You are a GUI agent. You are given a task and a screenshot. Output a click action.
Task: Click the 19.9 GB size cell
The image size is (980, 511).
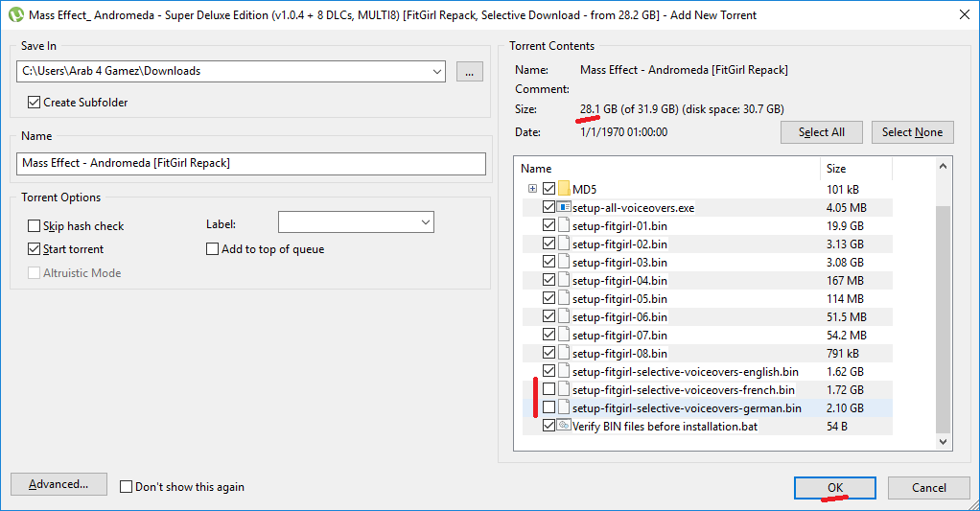point(845,225)
